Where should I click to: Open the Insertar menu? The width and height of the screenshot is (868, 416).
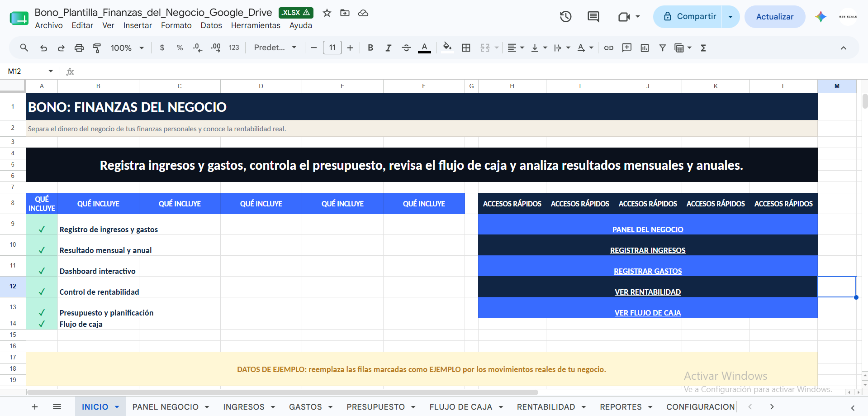point(138,25)
